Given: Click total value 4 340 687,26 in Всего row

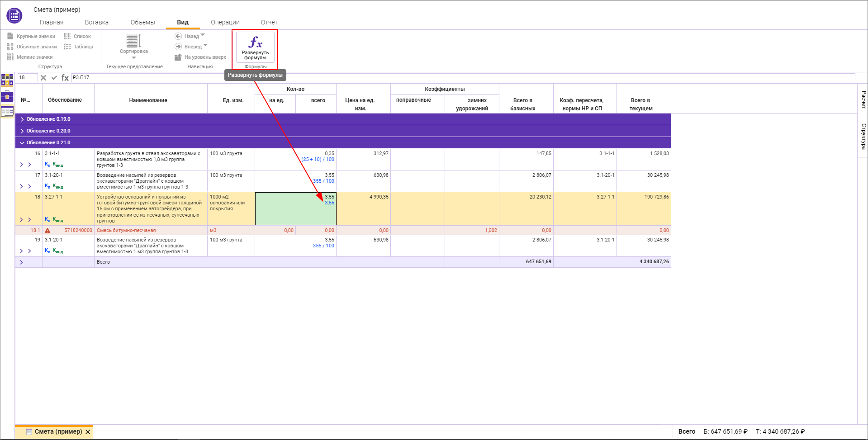Looking at the screenshot, I should (654, 262).
